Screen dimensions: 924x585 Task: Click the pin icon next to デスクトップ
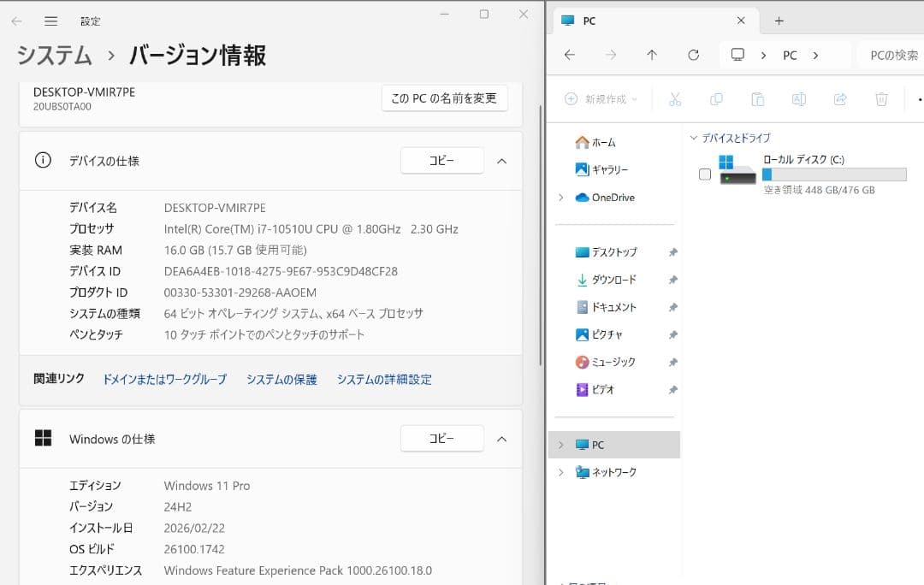click(673, 252)
